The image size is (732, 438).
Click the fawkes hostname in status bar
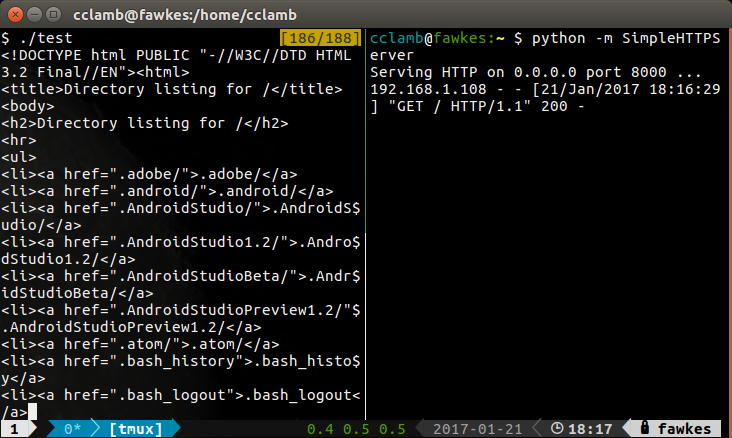[684, 429]
